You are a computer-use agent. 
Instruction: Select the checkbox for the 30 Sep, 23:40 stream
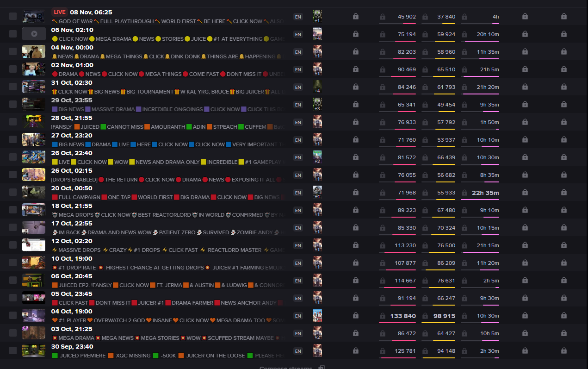(13, 350)
